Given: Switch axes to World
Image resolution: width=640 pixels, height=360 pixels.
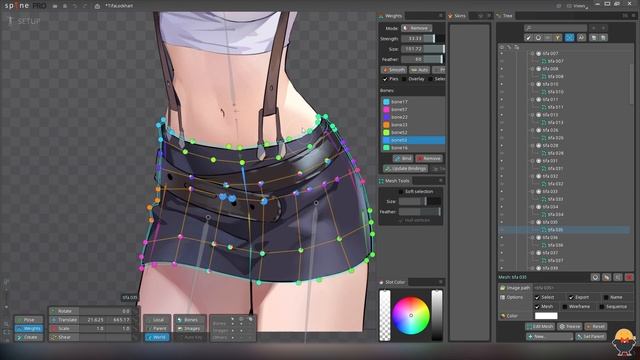Looking at the screenshot, I should [x=157, y=338].
